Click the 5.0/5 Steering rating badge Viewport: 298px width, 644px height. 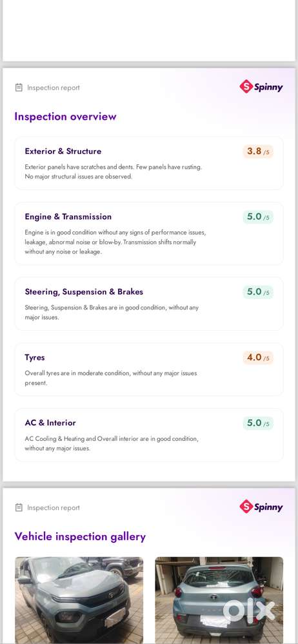258,292
